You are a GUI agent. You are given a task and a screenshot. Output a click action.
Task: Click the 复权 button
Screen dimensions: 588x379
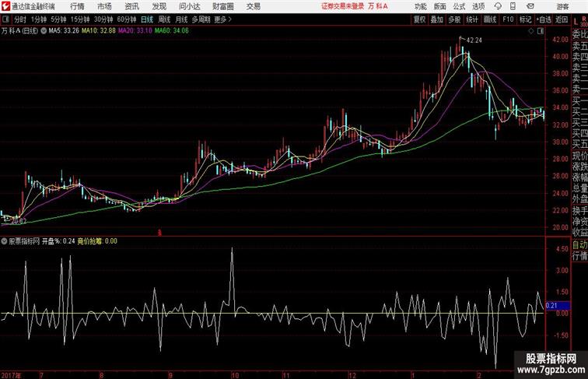pyautogui.click(x=420, y=19)
